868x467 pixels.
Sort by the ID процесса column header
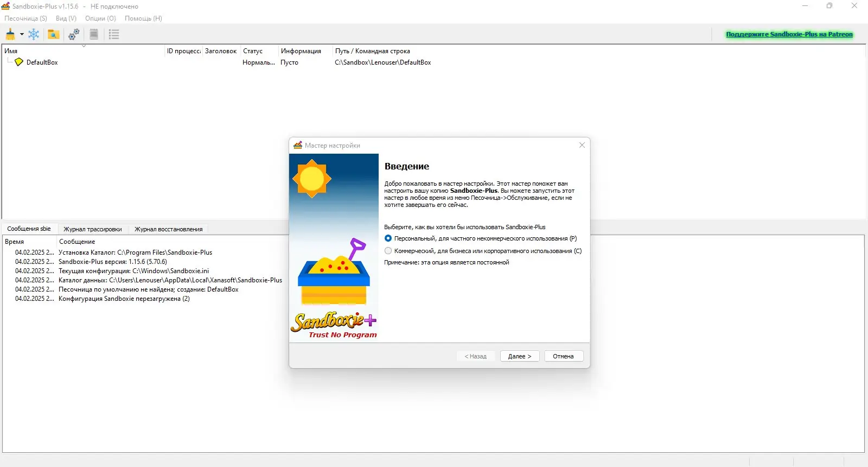point(183,51)
